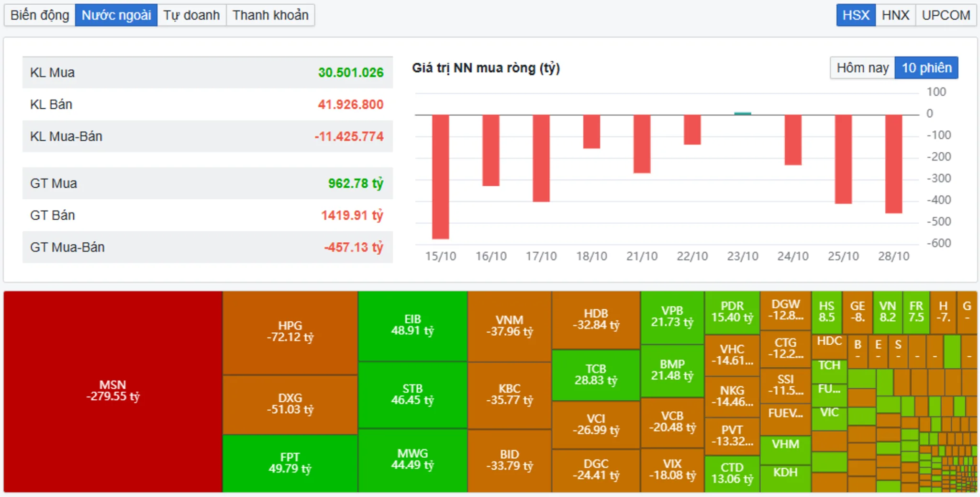Click the MSN -279.55 tỷ tile
Viewport: 980px width, 497px height.
pos(113,391)
